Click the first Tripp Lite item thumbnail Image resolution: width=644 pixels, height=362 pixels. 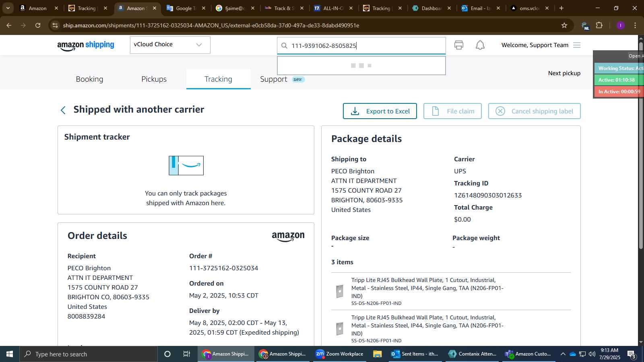click(x=340, y=291)
